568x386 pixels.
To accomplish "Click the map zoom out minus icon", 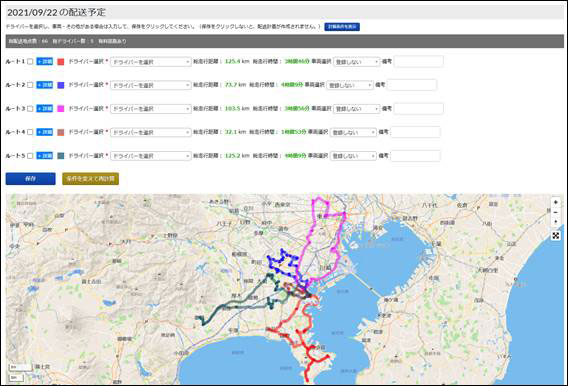I will (556, 212).
